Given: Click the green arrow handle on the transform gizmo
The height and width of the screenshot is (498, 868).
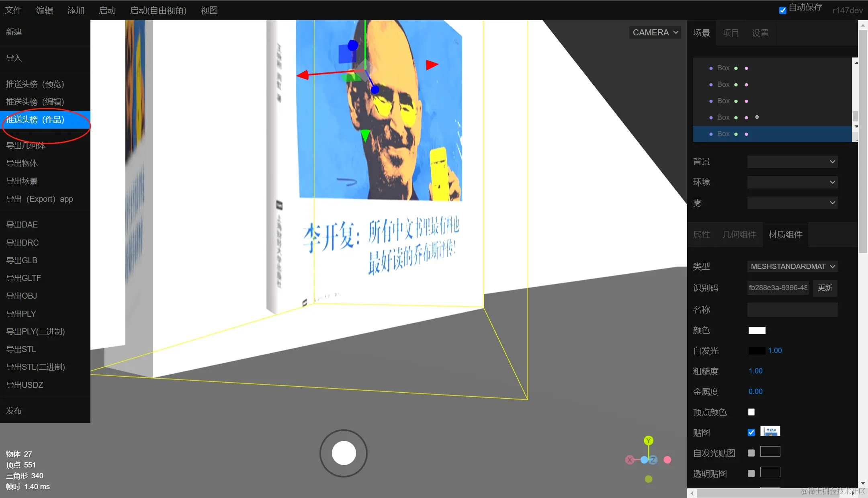Looking at the screenshot, I should 365,135.
